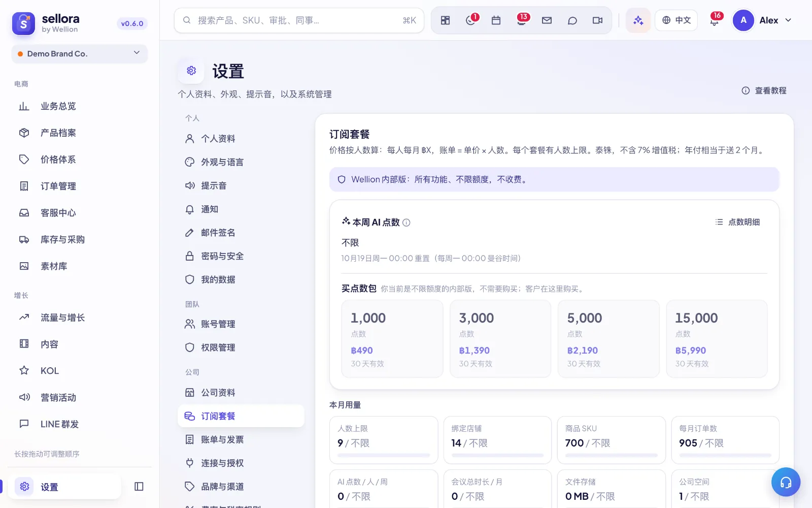Switch language with the 中文 button
The height and width of the screenshot is (508, 812).
676,20
